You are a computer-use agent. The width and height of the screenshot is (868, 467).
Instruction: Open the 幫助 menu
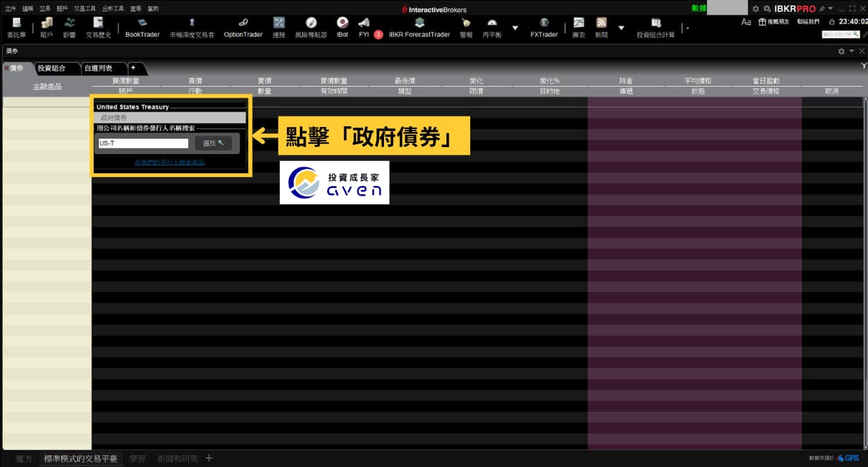coord(153,9)
